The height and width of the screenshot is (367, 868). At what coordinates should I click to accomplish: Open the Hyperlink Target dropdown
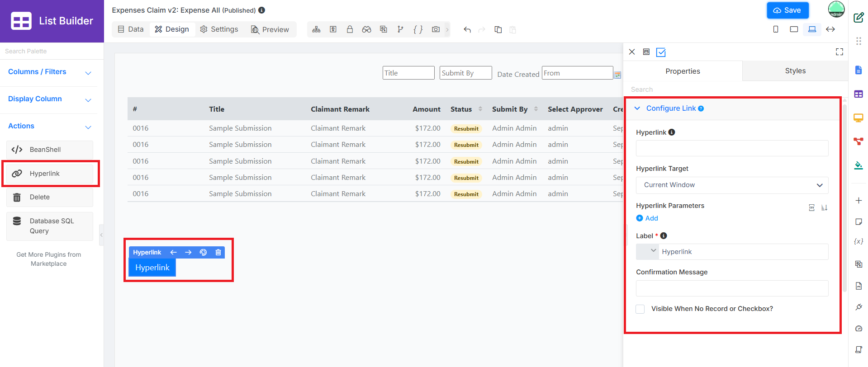[x=732, y=185]
